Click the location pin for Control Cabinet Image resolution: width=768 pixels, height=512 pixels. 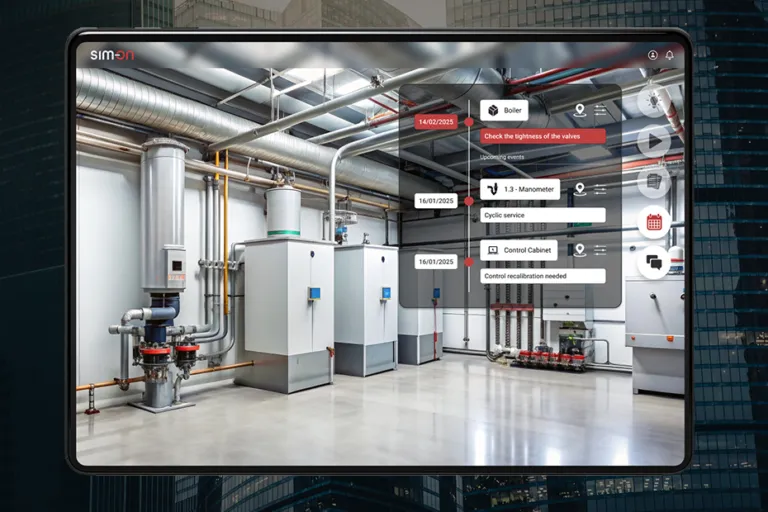click(x=580, y=250)
